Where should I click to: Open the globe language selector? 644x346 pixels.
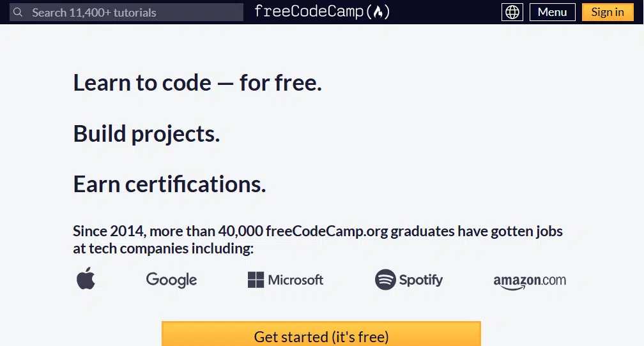pos(512,12)
